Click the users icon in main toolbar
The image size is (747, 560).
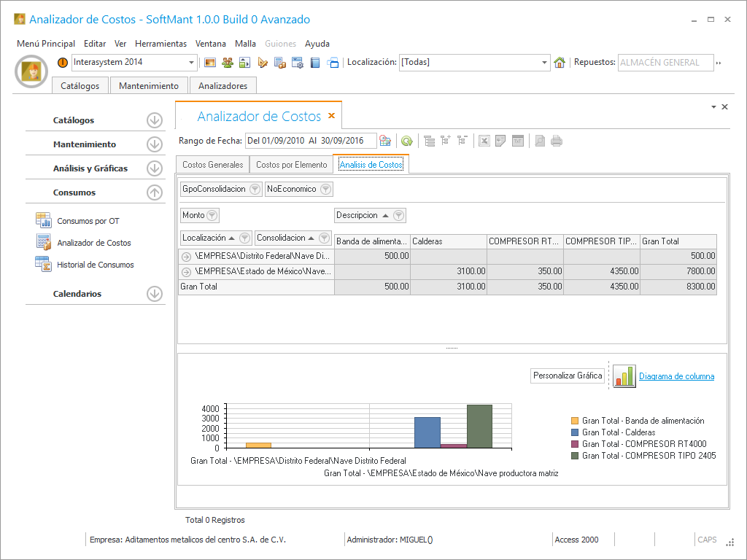228,63
